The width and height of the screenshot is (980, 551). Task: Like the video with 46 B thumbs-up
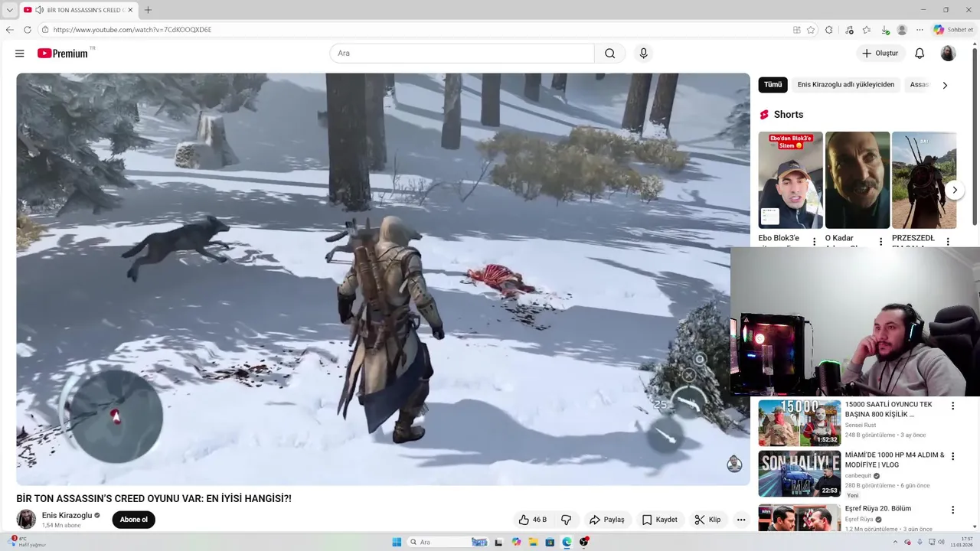(x=533, y=520)
